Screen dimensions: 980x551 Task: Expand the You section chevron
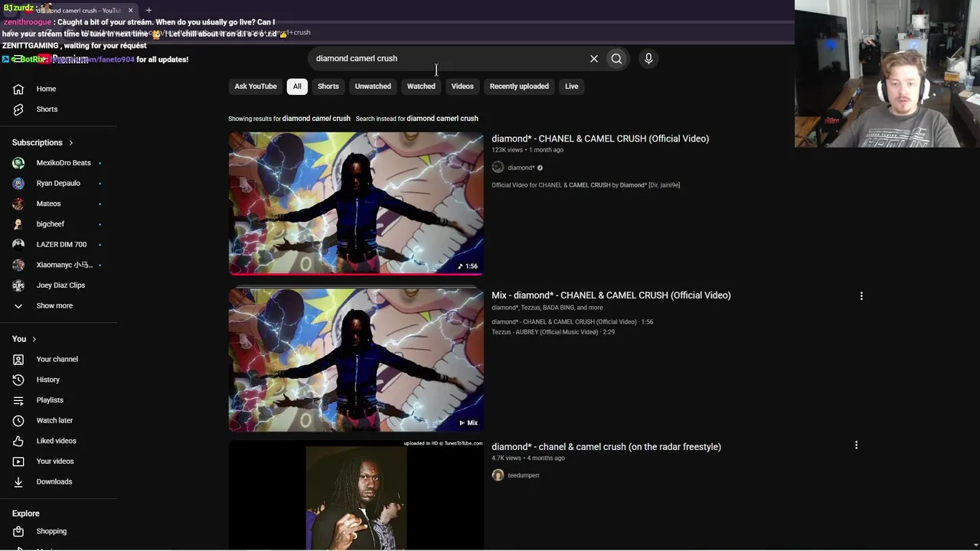tap(34, 339)
